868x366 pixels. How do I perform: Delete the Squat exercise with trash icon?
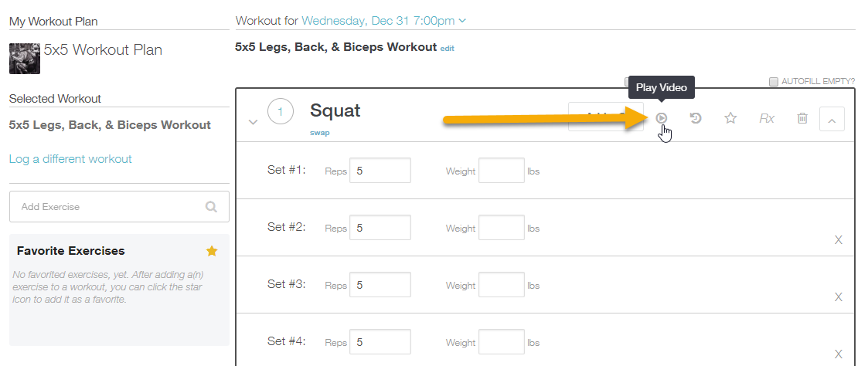point(802,118)
